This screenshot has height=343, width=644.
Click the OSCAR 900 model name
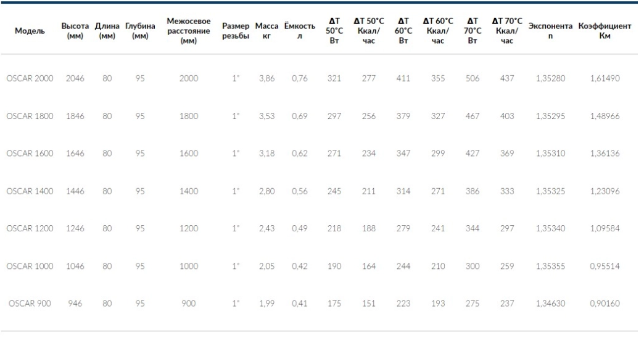pos(30,304)
